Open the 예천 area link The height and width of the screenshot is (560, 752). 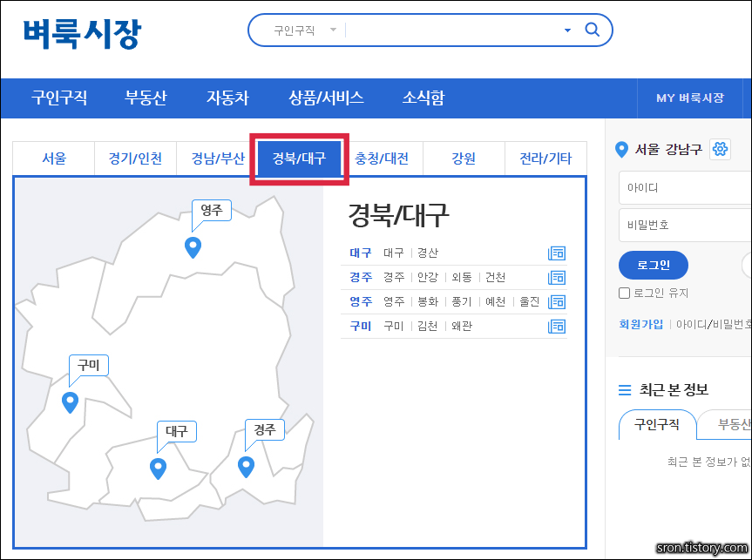click(x=496, y=301)
